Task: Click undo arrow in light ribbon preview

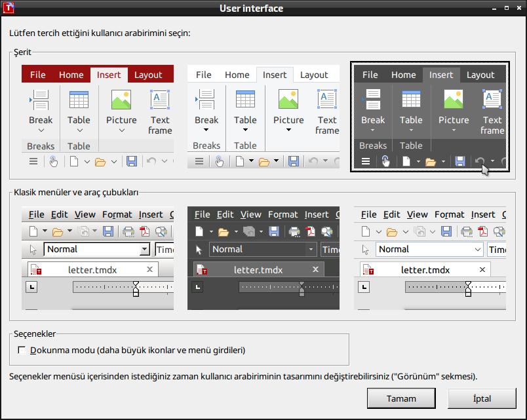Action: coord(313,162)
